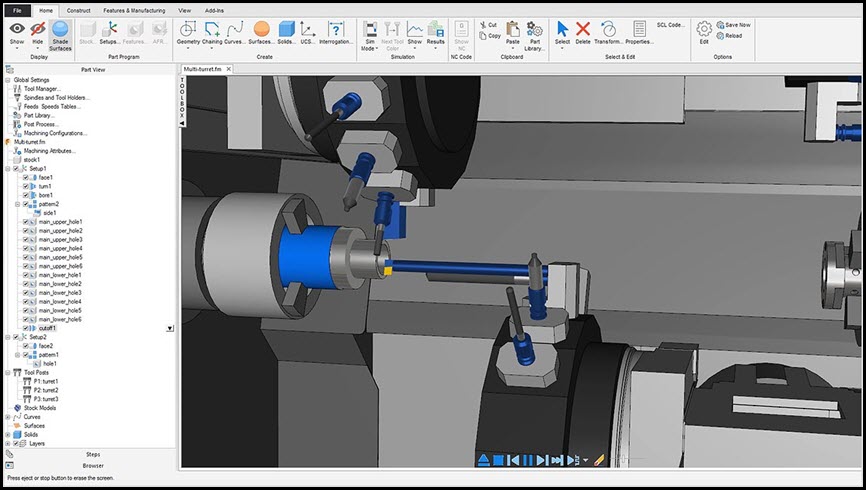Uncheck the bore1 operation checkbox

tap(25, 195)
